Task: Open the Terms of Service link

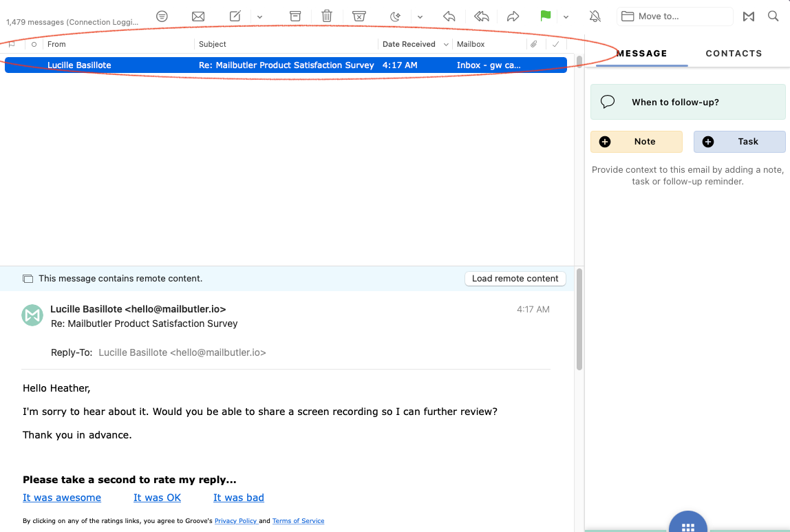Action: coord(298,521)
